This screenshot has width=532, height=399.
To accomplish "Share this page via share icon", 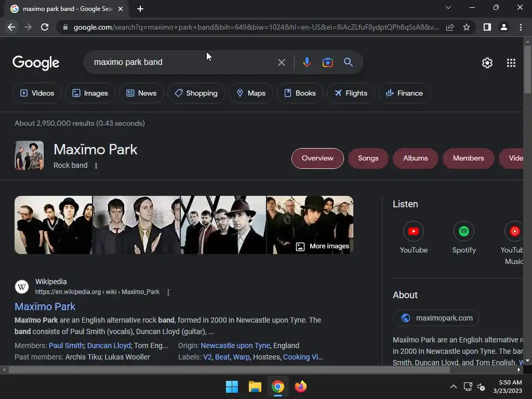I will [x=450, y=27].
